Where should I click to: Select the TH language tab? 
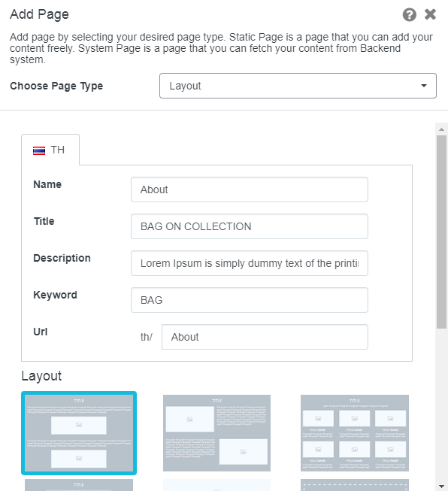tap(50, 150)
